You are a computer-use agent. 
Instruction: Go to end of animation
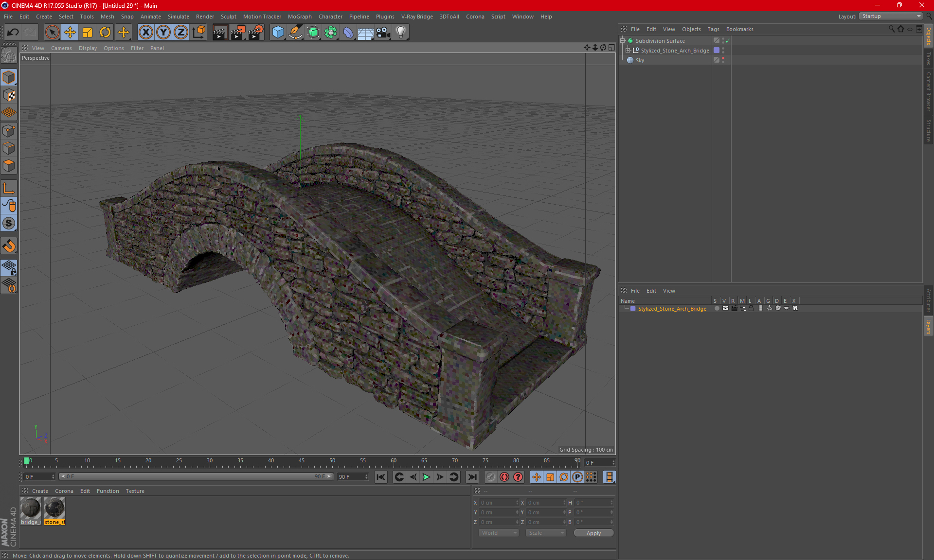pos(472,477)
